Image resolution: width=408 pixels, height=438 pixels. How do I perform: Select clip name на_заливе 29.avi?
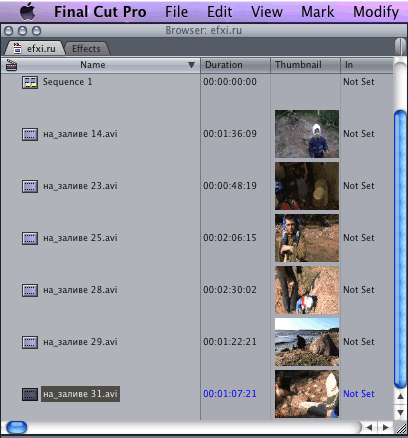80,342
